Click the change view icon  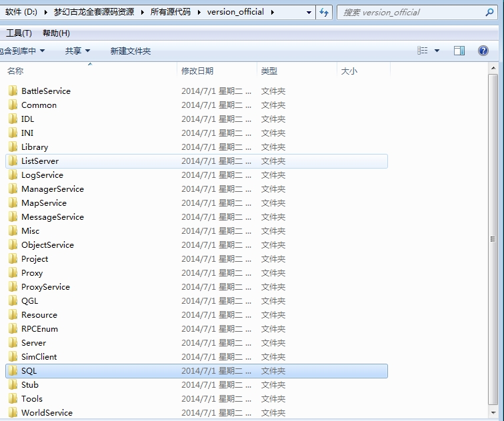(423, 51)
